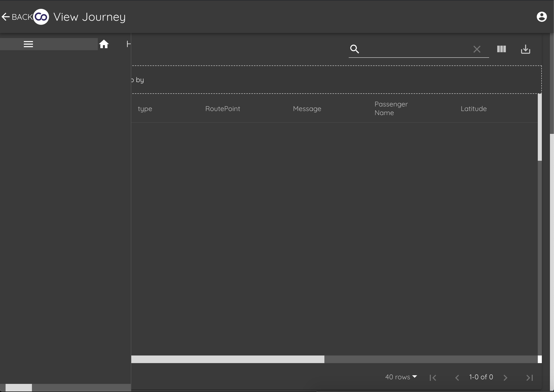Click the home icon
This screenshot has height=392, width=554.
(104, 44)
